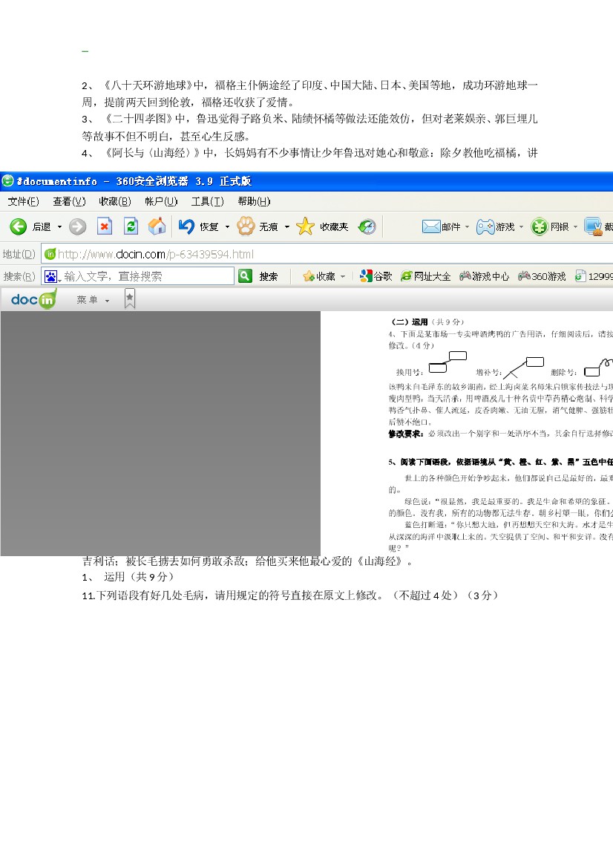Open 收藏夹 star favorites icon
This screenshot has height=868, width=613.
(x=305, y=226)
